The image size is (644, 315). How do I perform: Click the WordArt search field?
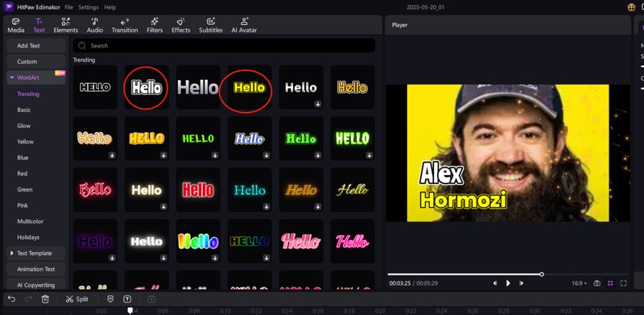pyautogui.click(x=225, y=46)
